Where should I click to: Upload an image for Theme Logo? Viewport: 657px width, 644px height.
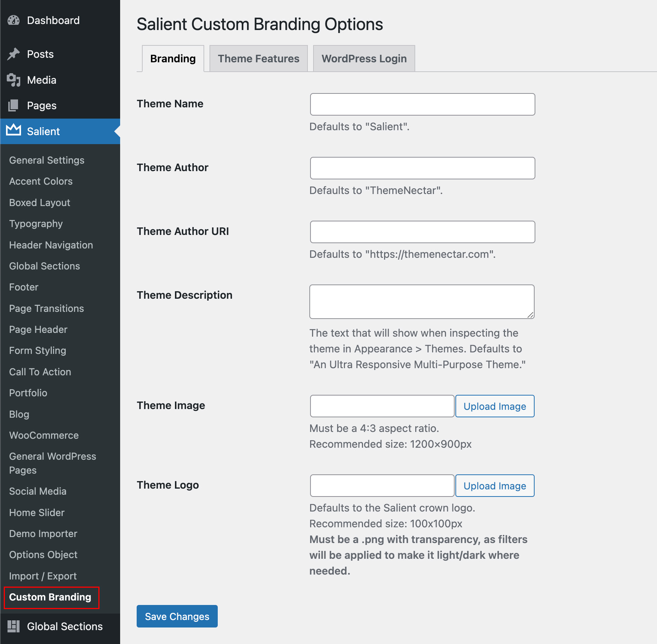pos(494,486)
